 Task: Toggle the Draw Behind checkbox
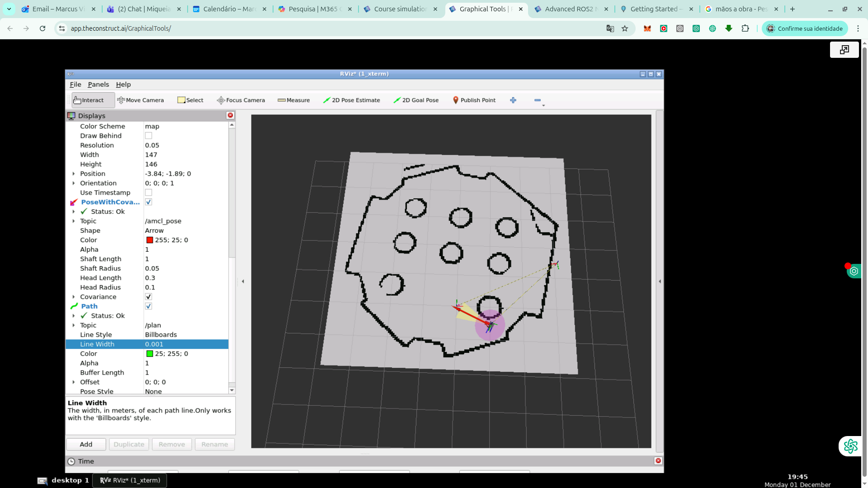coord(148,136)
